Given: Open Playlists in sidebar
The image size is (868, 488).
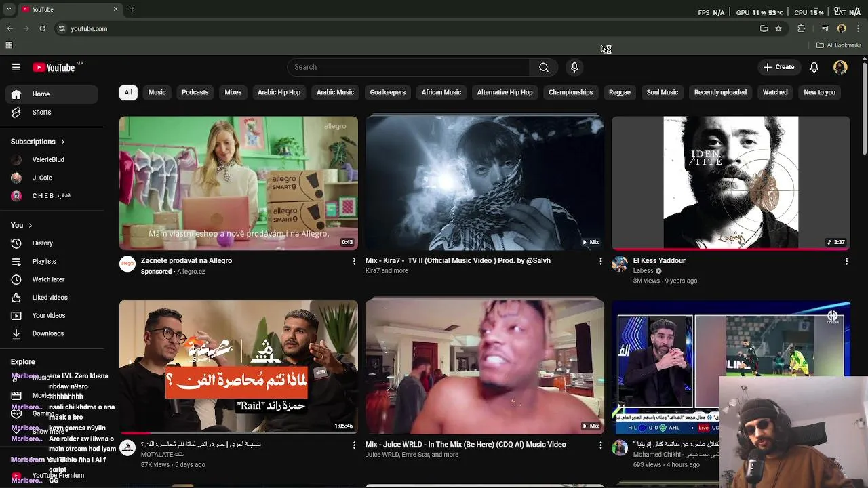Looking at the screenshot, I should [52, 262].
